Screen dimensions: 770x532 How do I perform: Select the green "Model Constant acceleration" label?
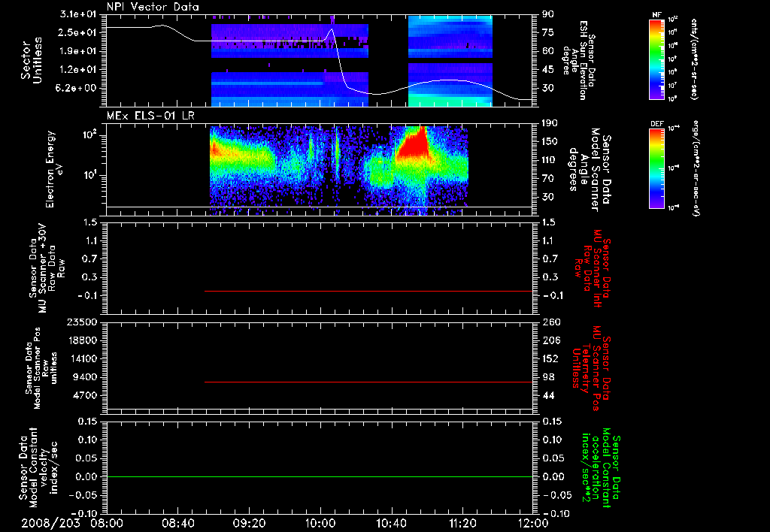point(602,468)
